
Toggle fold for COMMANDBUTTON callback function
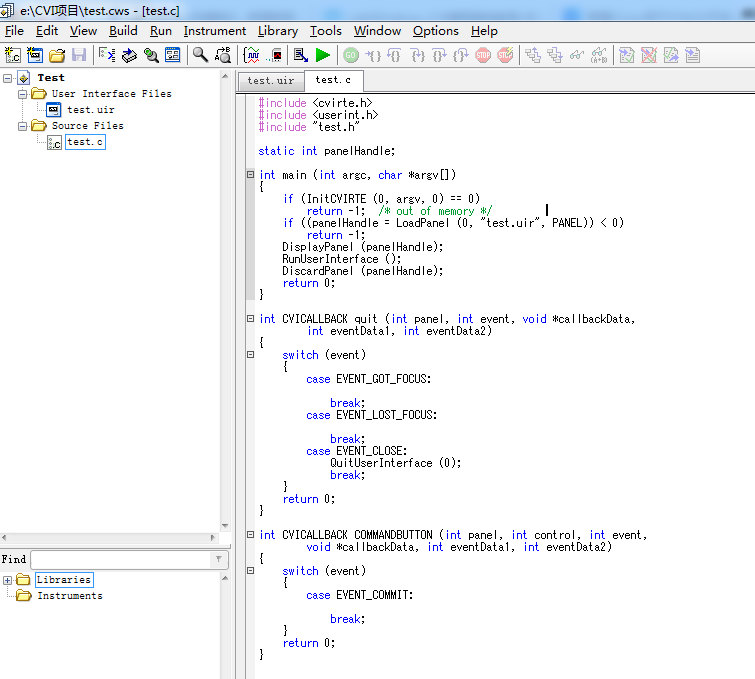pyautogui.click(x=250, y=535)
